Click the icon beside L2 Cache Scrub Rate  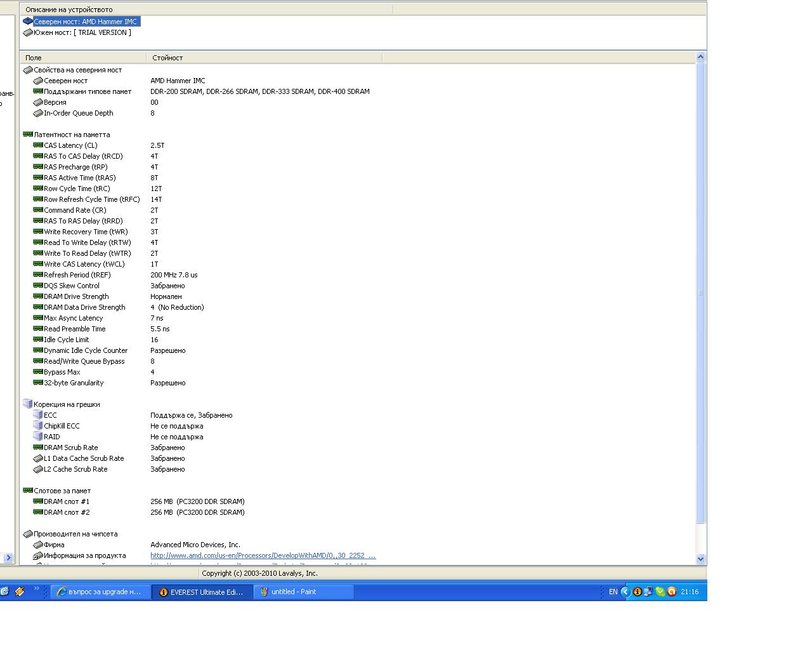point(38,469)
